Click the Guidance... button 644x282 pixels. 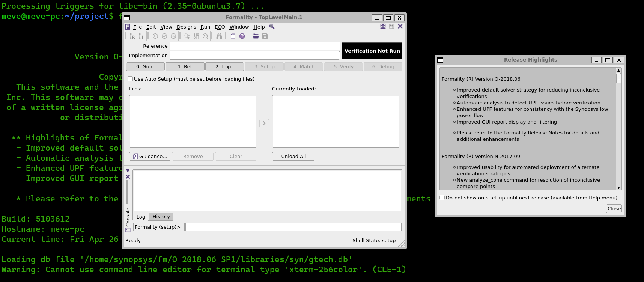[150, 156]
